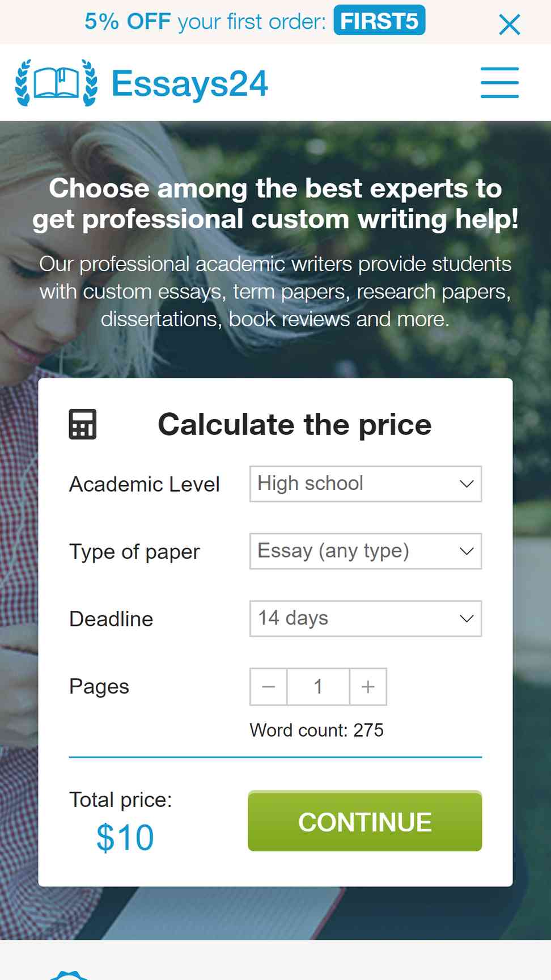Select the Academic Level label
551x980 pixels.
coord(145,484)
